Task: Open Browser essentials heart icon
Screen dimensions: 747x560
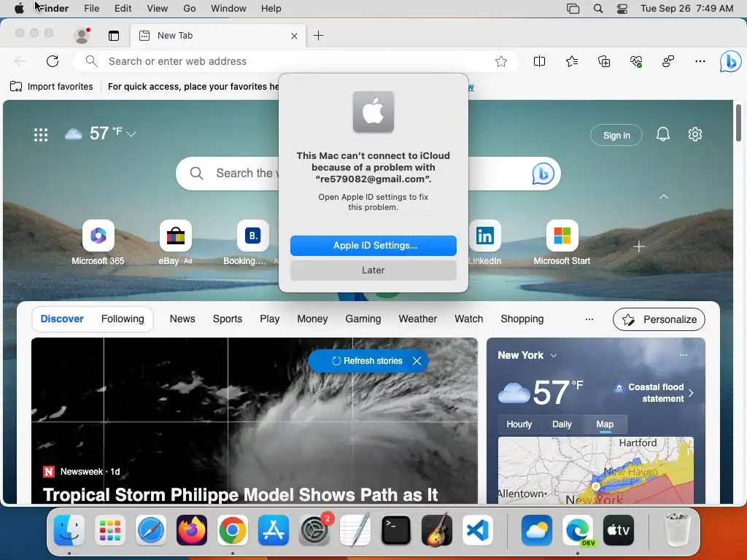Action: (636, 61)
